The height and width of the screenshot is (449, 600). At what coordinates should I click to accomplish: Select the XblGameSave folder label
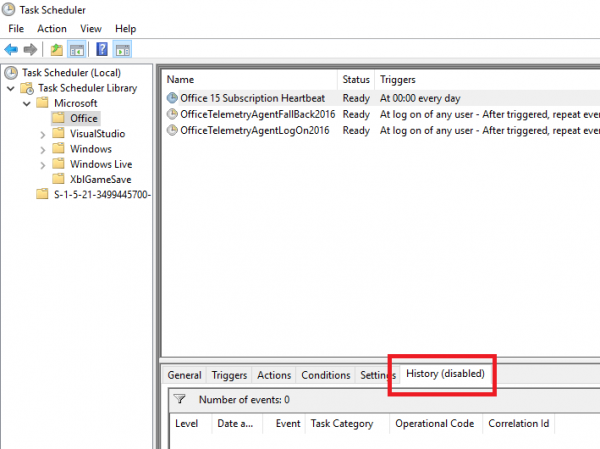coord(101,179)
